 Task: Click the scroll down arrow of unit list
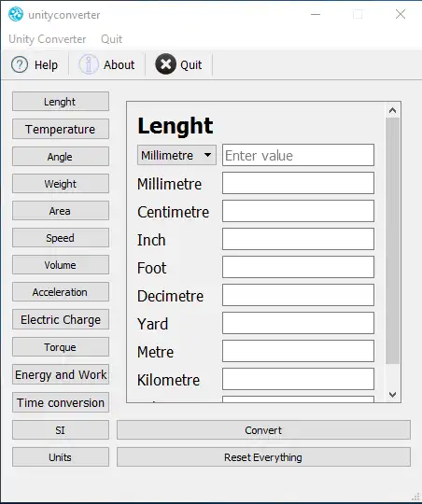point(392,395)
